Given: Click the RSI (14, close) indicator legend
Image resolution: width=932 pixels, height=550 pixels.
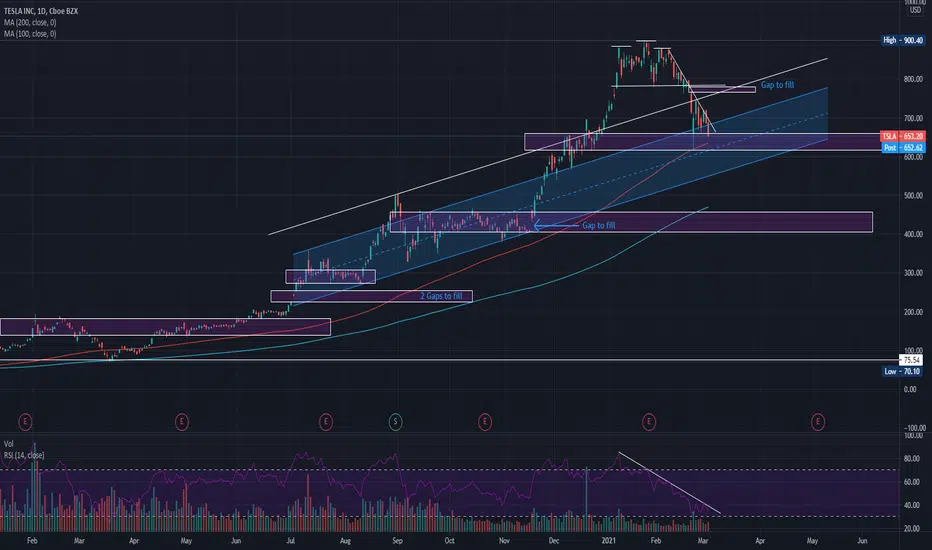Looking at the screenshot, I should [x=24, y=455].
